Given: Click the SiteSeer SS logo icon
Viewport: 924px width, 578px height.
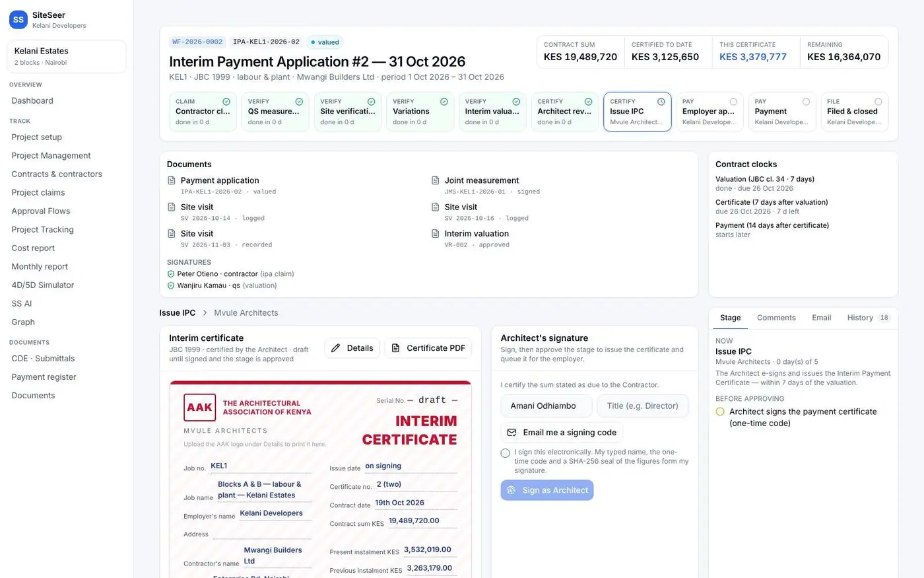Looking at the screenshot, I should (x=18, y=20).
